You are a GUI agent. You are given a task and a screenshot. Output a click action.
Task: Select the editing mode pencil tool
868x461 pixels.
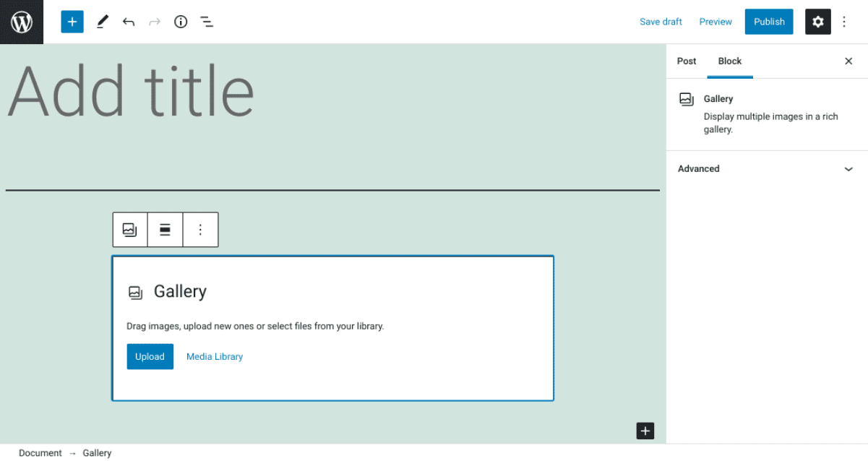pyautogui.click(x=102, y=22)
